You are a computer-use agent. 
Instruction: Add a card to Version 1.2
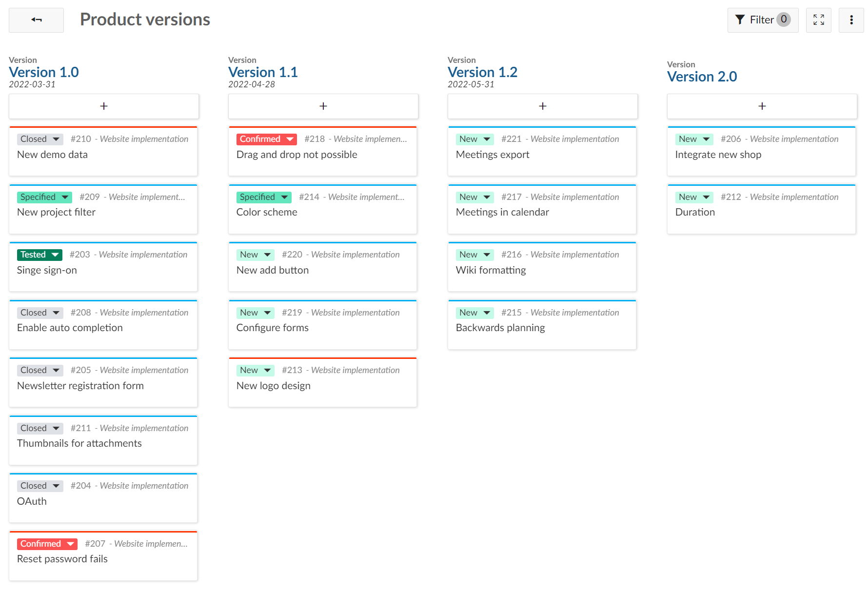point(542,106)
